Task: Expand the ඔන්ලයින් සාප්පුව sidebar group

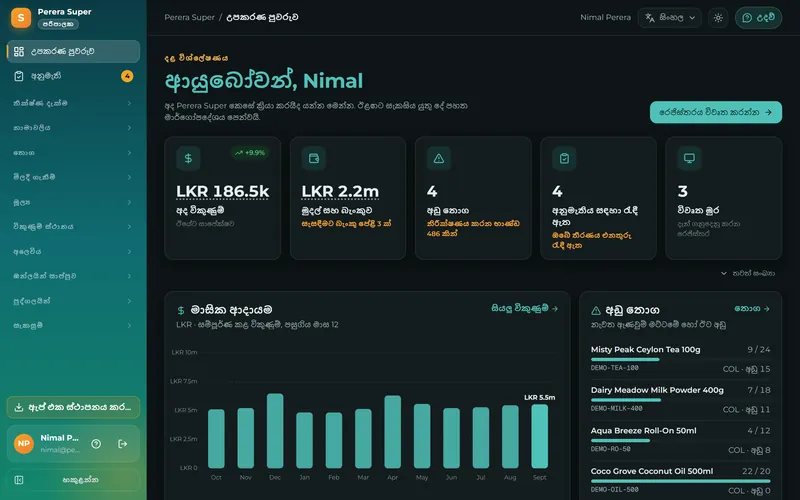Action: pos(73,276)
